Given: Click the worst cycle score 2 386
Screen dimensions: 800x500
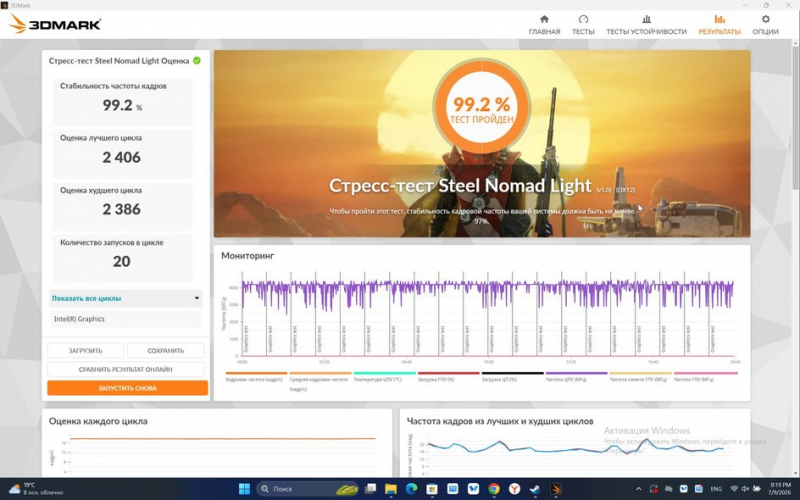Looking at the screenshot, I should pyautogui.click(x=121, y=209).
